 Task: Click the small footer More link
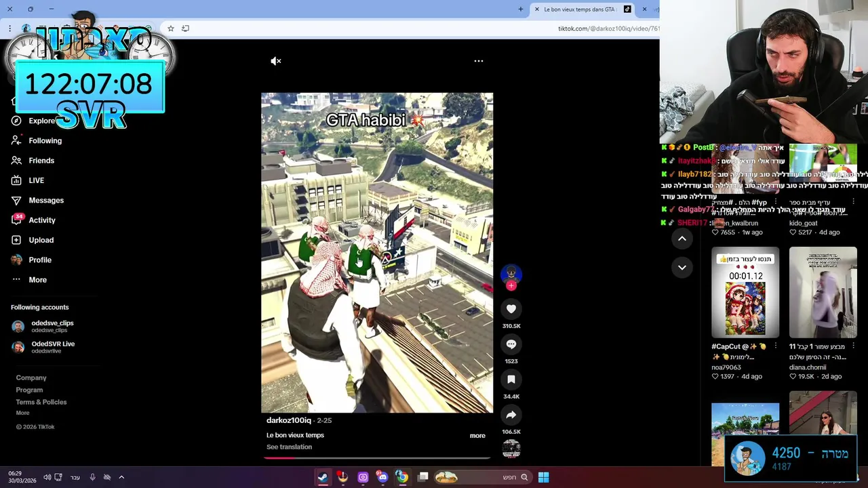point(22,413)
